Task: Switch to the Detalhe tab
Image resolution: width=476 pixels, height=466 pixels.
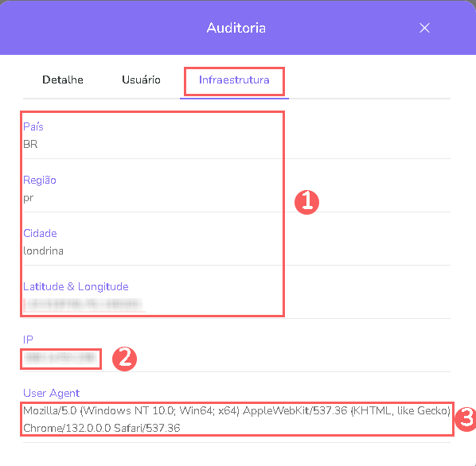Action: pyautogui.click(x=63, y=80)
